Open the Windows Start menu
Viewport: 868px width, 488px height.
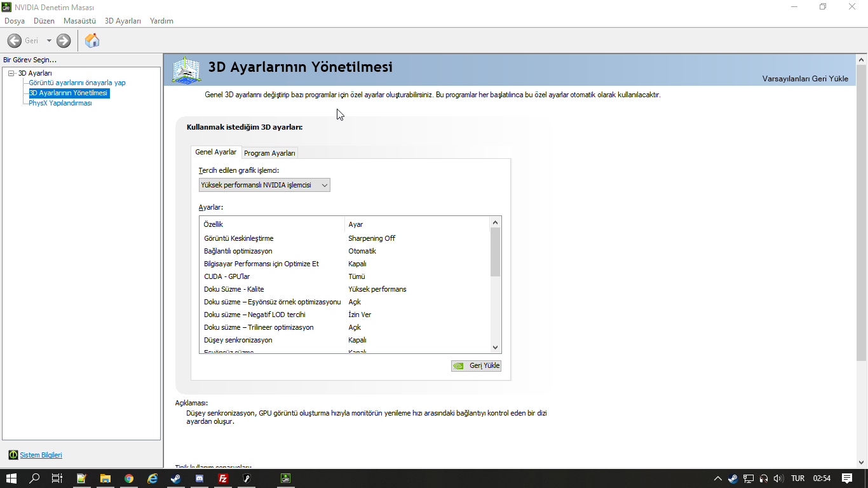[x=11, y=478]
